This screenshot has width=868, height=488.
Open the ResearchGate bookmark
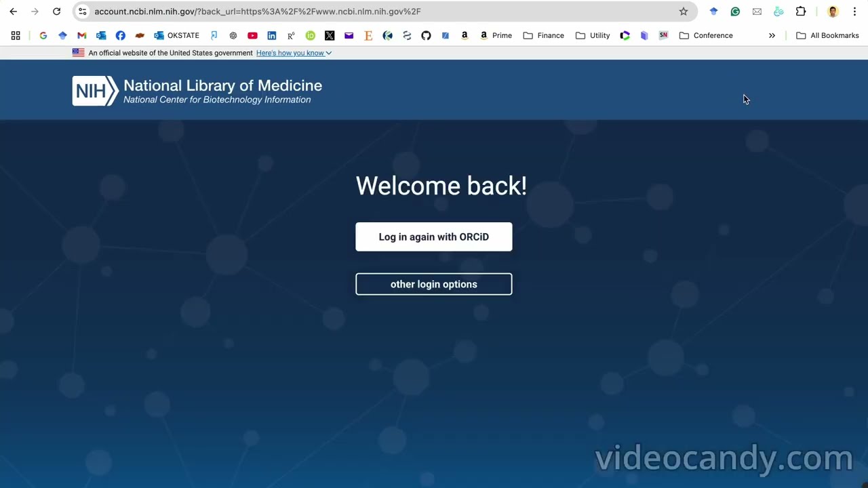(291, 35)
